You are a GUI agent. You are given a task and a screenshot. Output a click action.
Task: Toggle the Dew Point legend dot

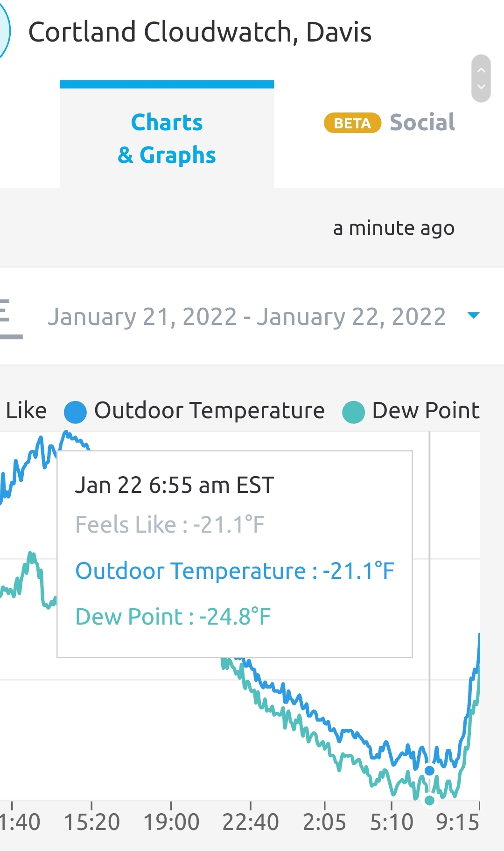tap(353, 412)
